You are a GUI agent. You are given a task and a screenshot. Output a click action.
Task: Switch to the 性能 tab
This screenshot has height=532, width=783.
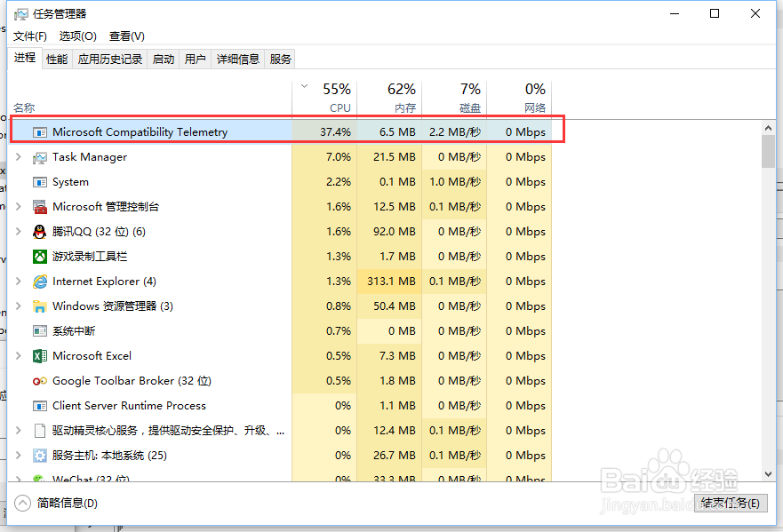(57, 60)
